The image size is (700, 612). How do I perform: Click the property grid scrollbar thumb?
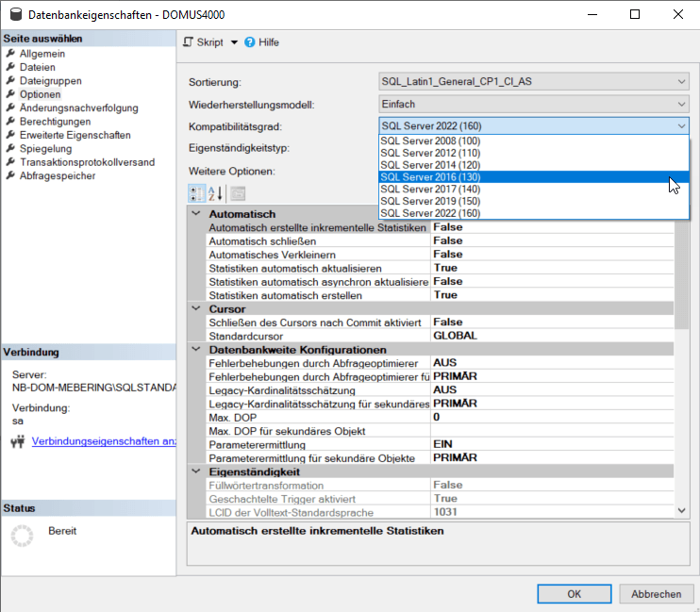[x=682, y=274]
